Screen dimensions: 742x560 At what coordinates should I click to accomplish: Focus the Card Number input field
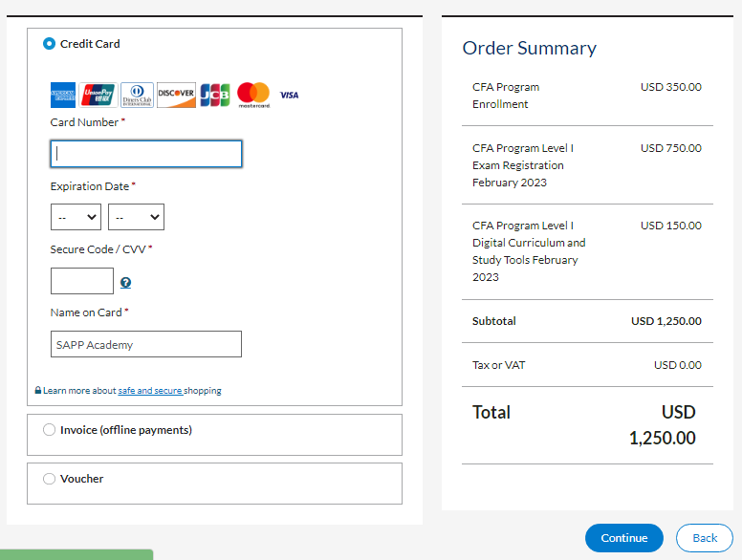point(146,154)
